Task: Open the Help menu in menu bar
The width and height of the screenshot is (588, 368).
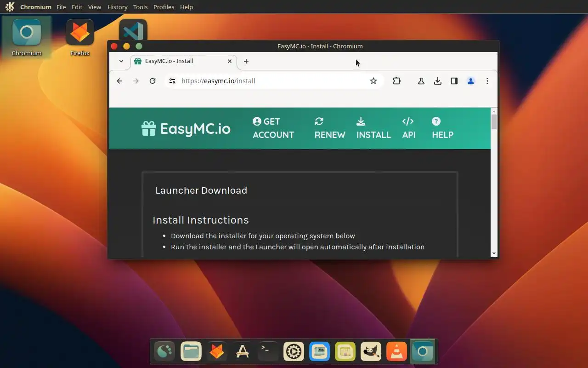Action: tap(187, 7)
